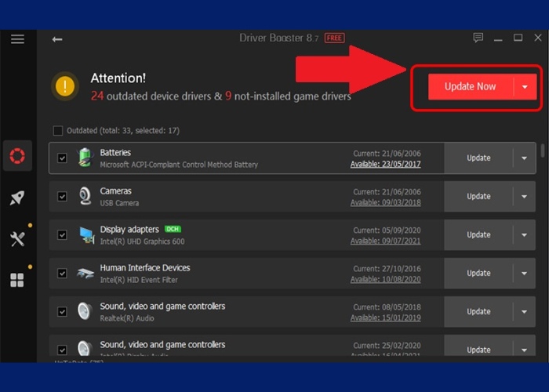The height and width of the screenshot is (392, 549).
Task: Toggle the Outdated select-all checkbox
Action: [x=57, y=131]
